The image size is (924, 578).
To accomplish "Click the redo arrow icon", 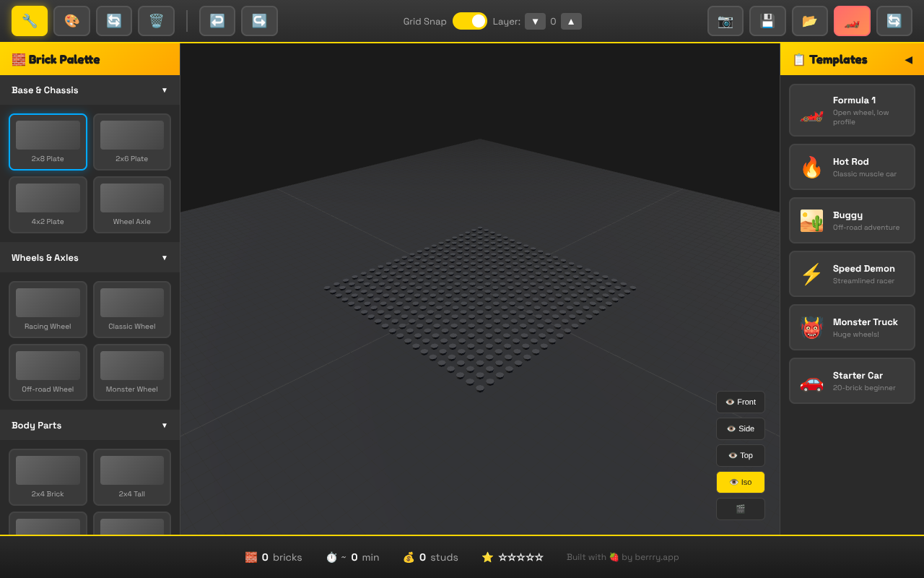I will click(x=259, y=21).
